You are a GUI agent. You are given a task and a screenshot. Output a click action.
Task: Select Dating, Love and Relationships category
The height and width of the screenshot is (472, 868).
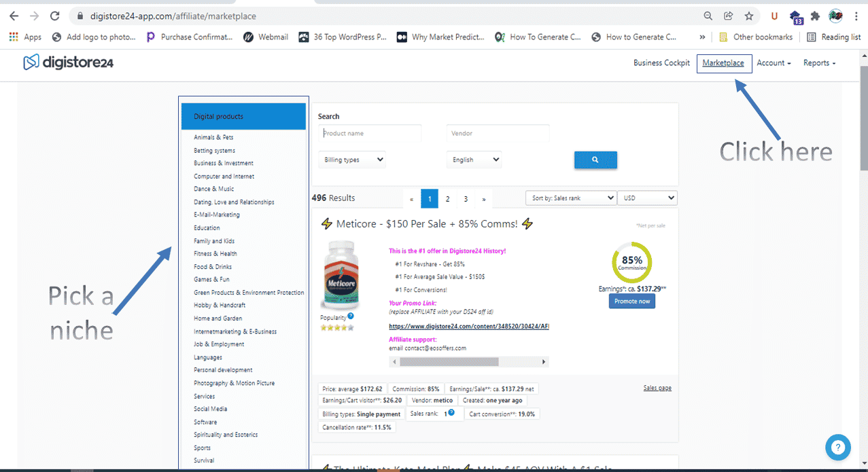click(234, 202)
